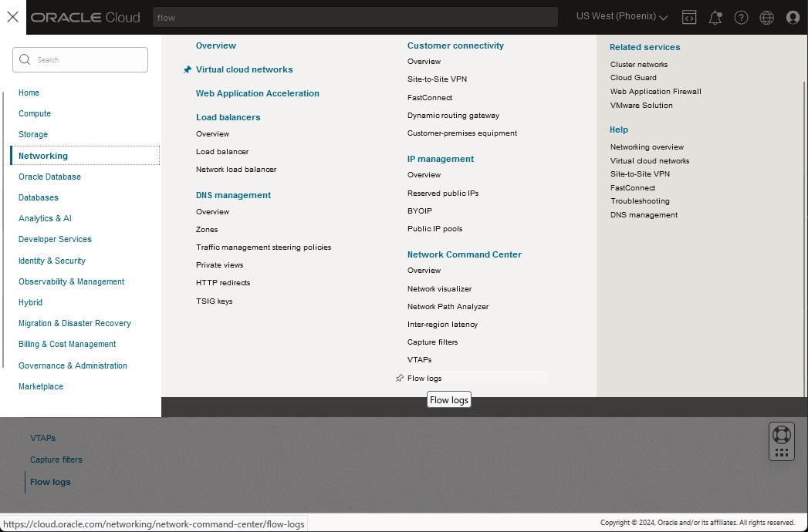The width and height of the screenshot is (808, 532).
Task: Open Customer-premises equipment link
Action: pos(462,133)
